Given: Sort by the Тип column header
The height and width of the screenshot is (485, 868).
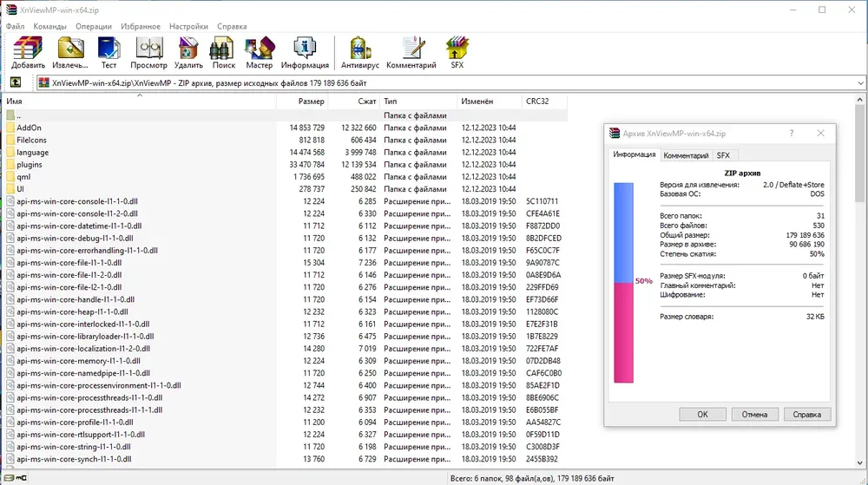Looking at the screenshot, I should coord(418,102).
